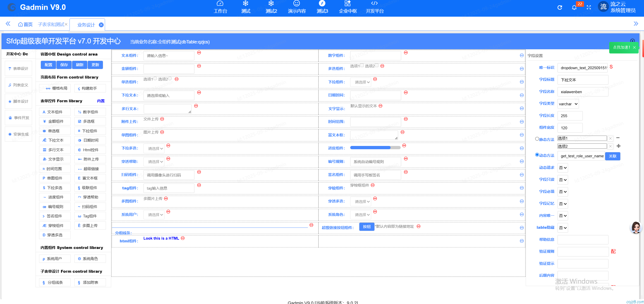
Task: Open the 开发平台 top menu
Action: coord(374,7)
